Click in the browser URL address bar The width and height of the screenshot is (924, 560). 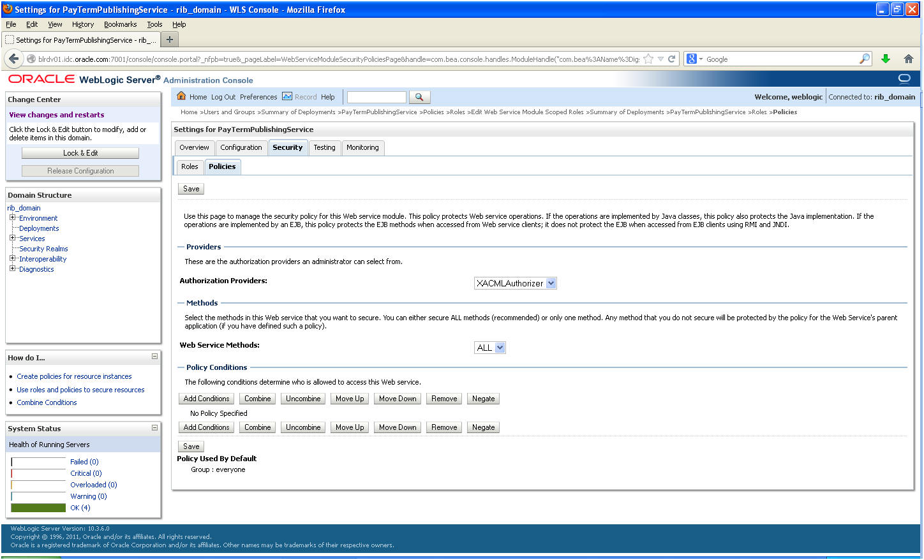pos(338,59)
